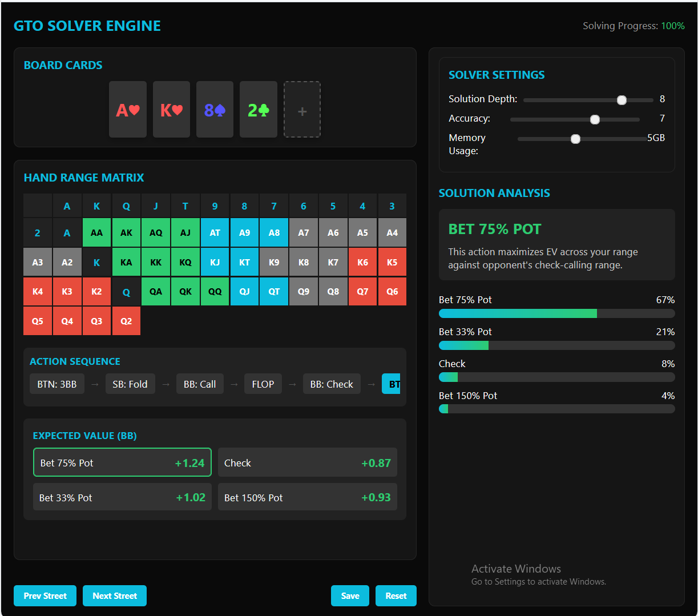This screenshot has height=616, width=698.
Task: Select the KQ hand cell
Action: point(185,262)
